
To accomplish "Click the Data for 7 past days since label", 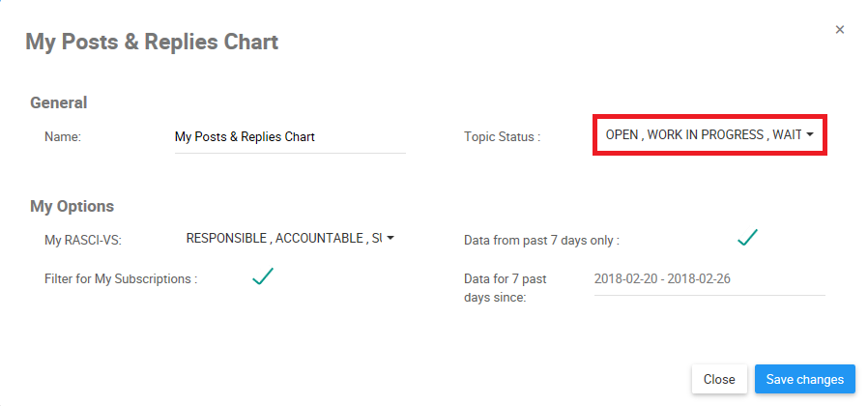I will point(506,288).
